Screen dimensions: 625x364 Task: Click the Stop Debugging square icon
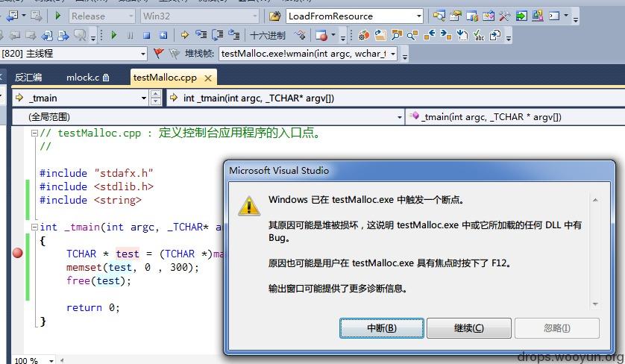(x=147, y=36)
